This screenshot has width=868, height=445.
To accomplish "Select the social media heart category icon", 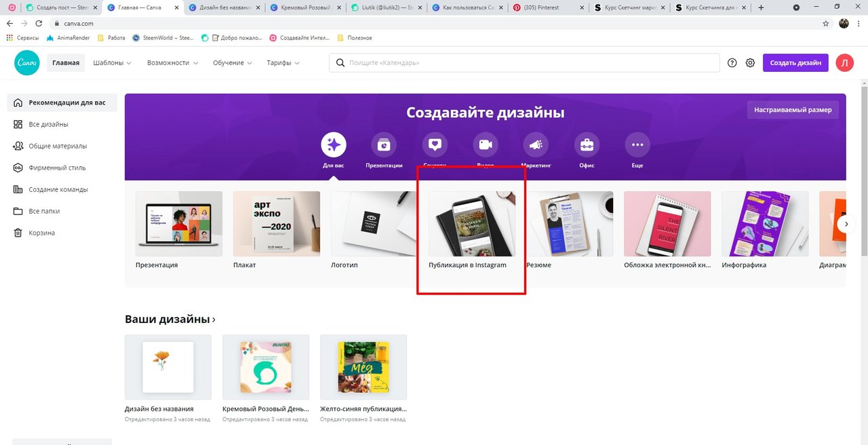I will click(x=435, y=144).
